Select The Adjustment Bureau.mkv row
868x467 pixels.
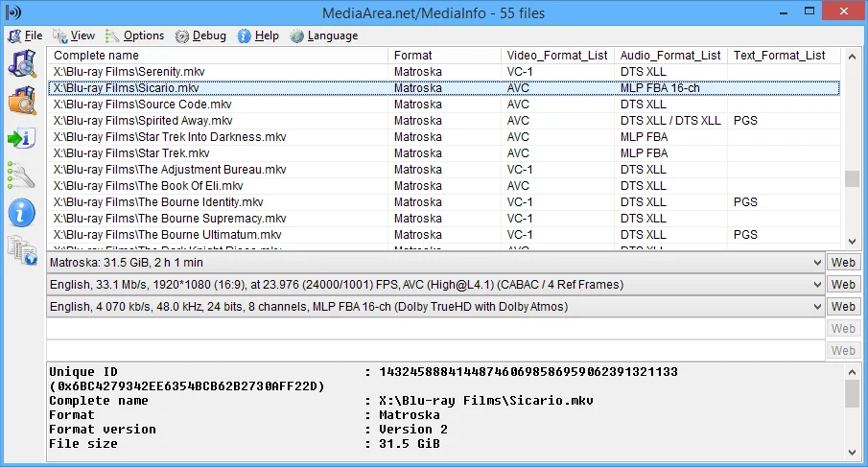pyautogui.click(x=444, y=170)
